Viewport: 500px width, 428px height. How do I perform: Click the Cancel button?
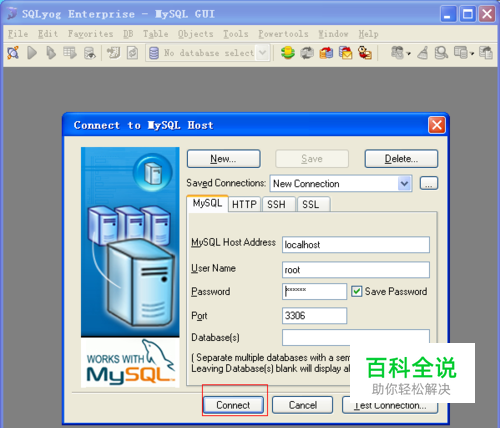pyautogui.click(x=303, y=405)
